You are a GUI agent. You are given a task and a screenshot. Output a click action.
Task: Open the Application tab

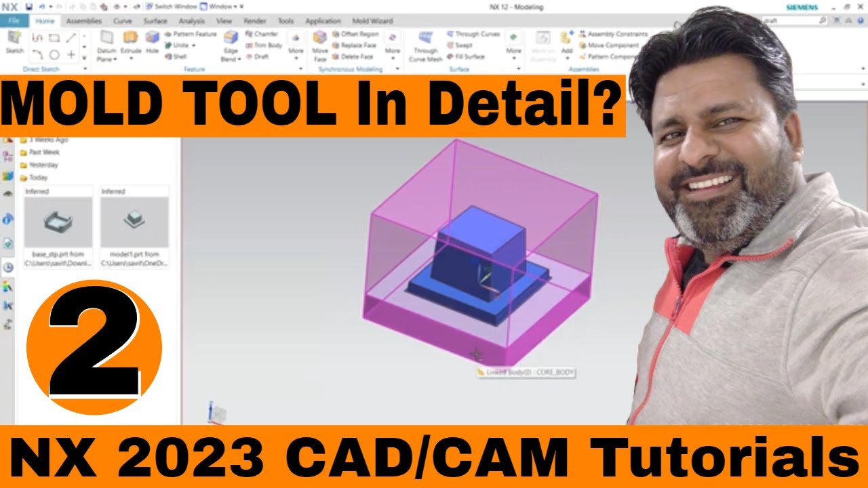pyautogui.click(x=323, y=21)
